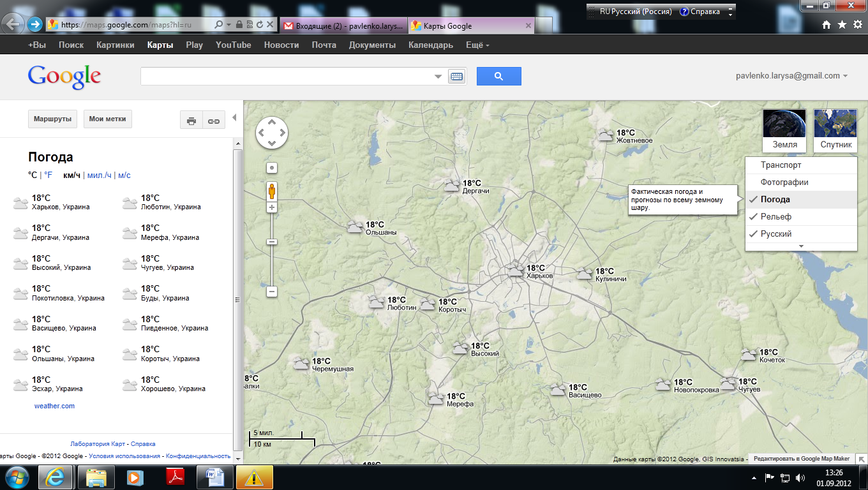
Task: Open Adobe Reader from taskbar
Action: click(x=176, y=477)
